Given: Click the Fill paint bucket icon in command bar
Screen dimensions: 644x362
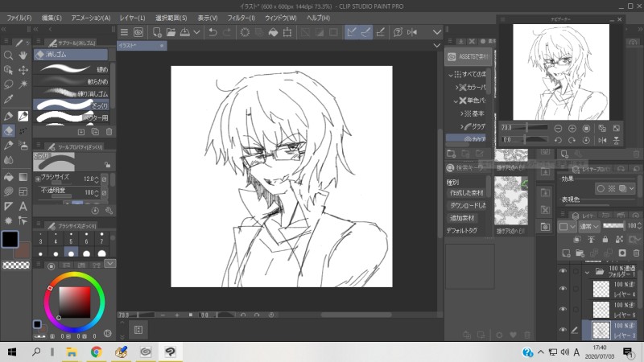Looking at the screenshot, I should tap(273, 32).
